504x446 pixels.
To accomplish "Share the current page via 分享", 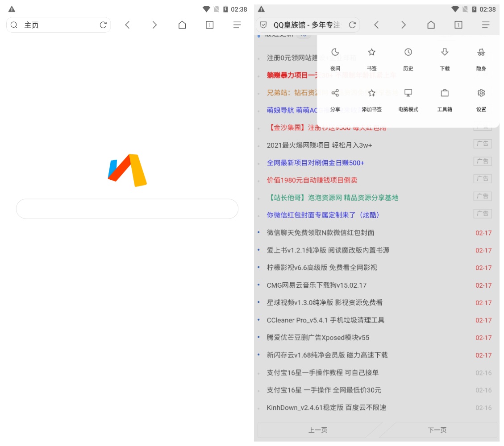I will click(x=335, y=100).
